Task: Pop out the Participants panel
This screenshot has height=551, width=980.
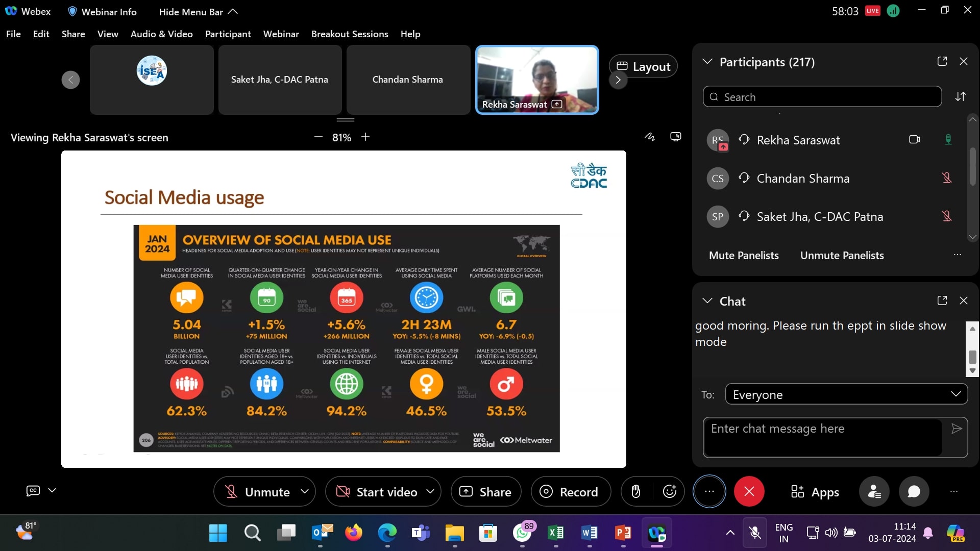Action: (942, 61)
